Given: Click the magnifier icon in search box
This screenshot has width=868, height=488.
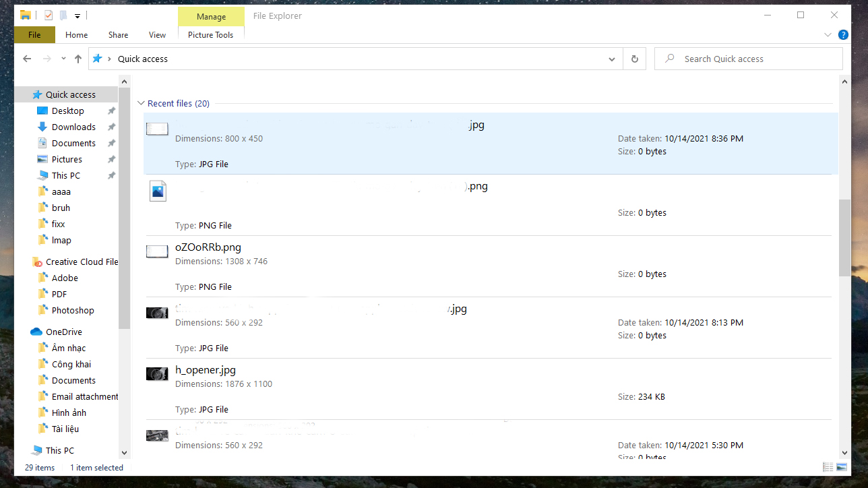Looking at the screenshot, I should click(669, 59).
